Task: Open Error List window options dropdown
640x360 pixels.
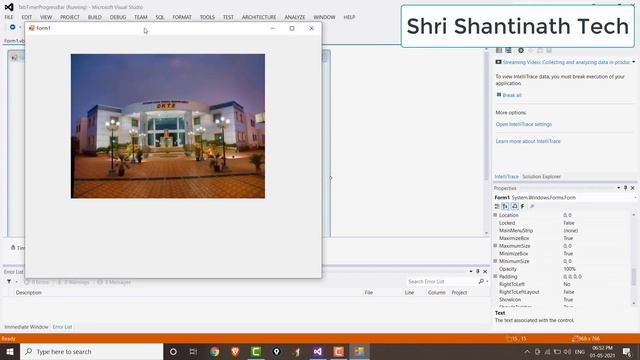Action: [x=471, y=271]
